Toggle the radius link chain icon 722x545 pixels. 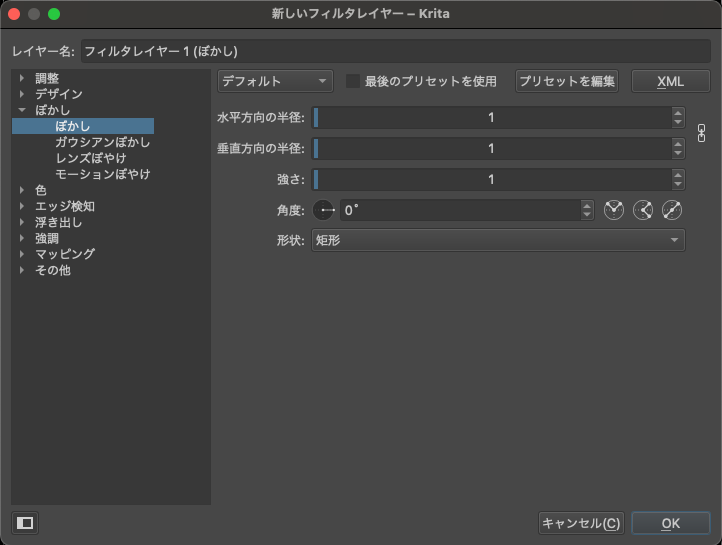[x=701, y=133]
